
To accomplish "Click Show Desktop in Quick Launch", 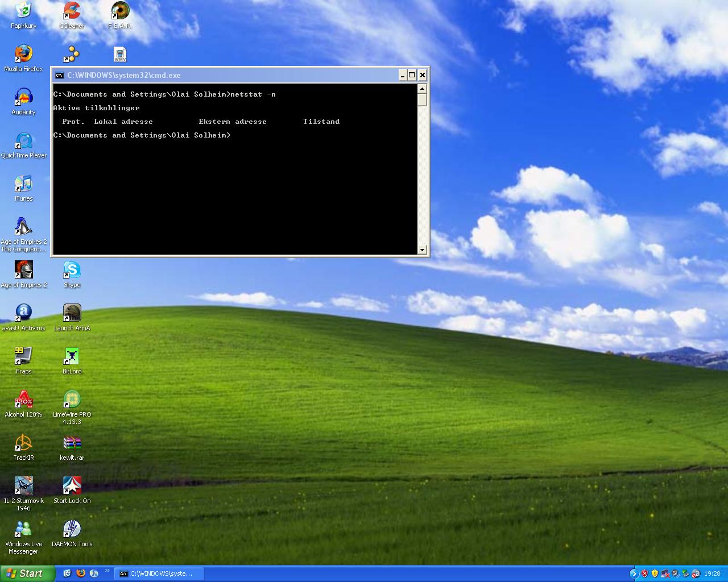I will (x=67, y=573).
